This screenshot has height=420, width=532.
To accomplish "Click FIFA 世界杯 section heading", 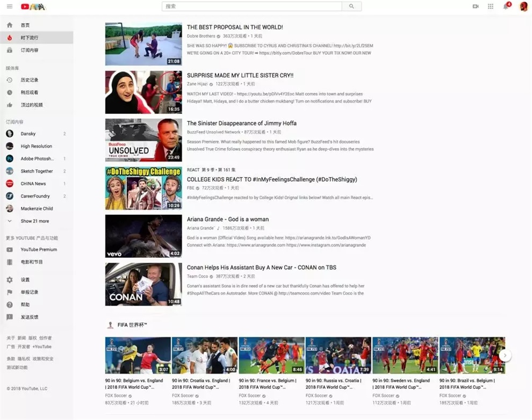I will tap(132, 325).
